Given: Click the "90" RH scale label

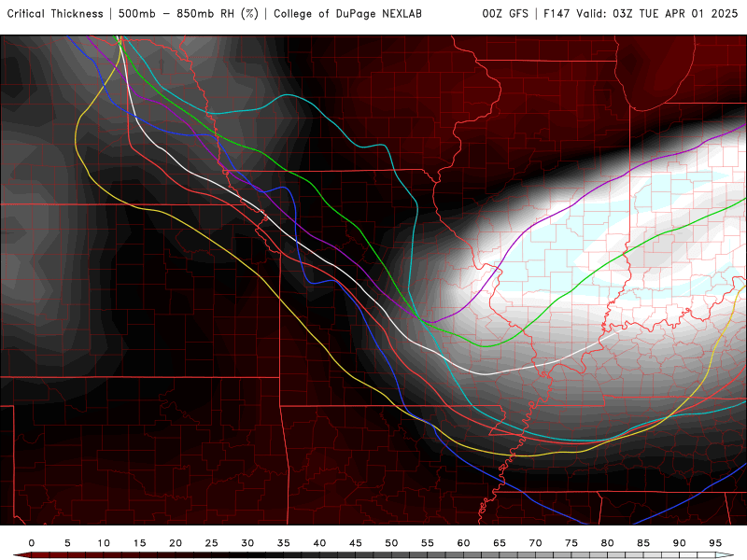Looking at the screenshot, I should pyautogui.click(x=680, y=543).
